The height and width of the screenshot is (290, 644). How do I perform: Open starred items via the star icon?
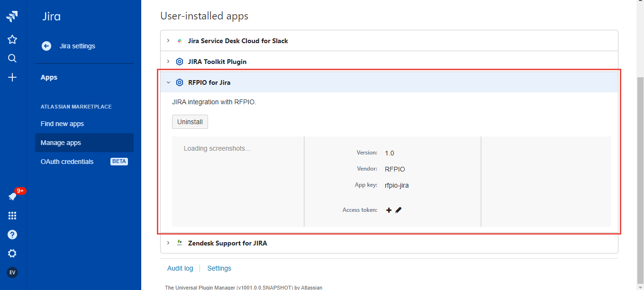pyautogui.click(x=12, y=39)
